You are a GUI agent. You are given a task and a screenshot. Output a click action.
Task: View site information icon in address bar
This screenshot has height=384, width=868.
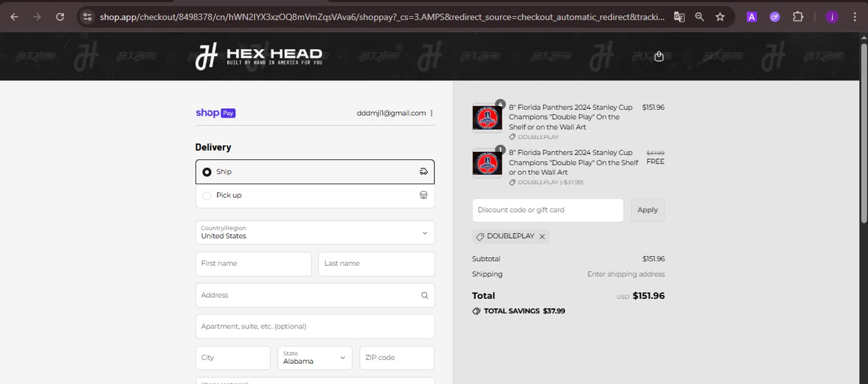(x=87, y=17)
